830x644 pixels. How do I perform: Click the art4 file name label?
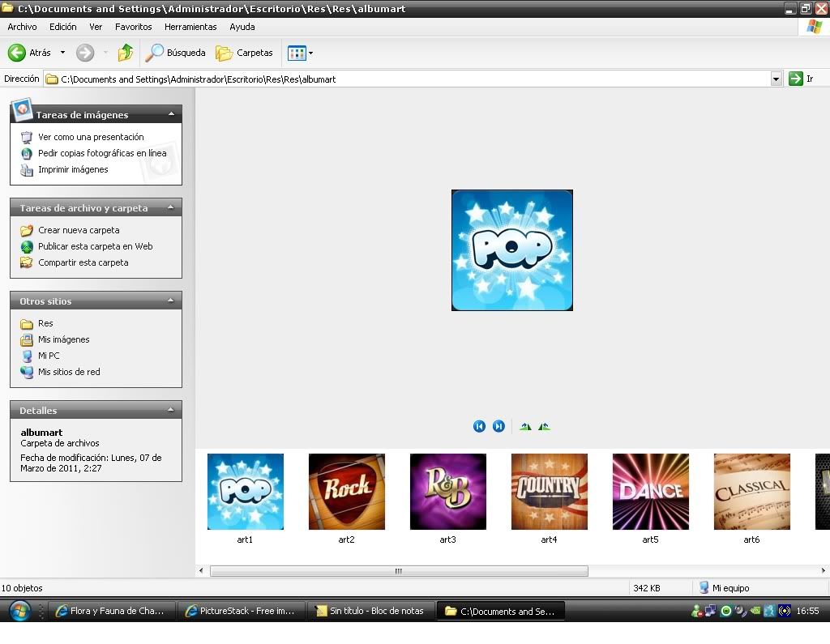(x=549, y=540)
